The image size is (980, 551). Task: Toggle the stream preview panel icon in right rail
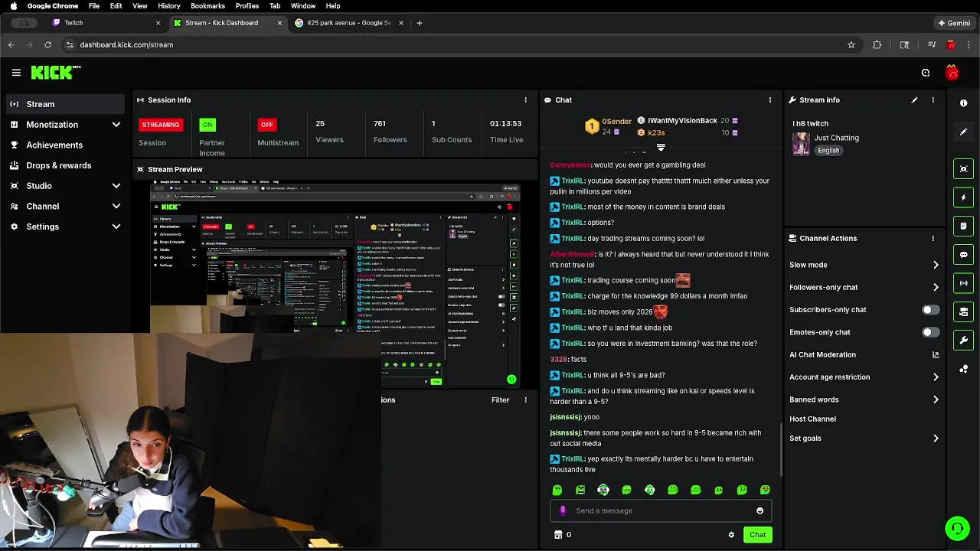pyautogui.click(x=963, y=169)
